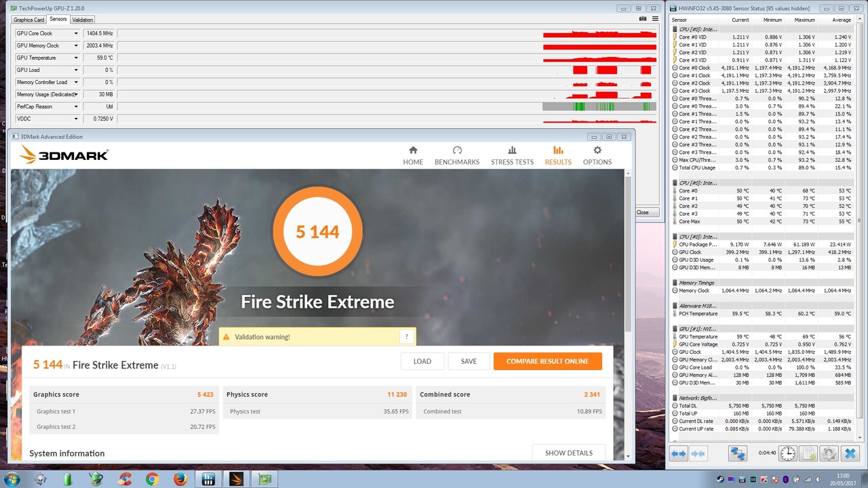Screen dimensions: 868x488
Task: Click the validation warning help question mark
Action: (406, 337)
